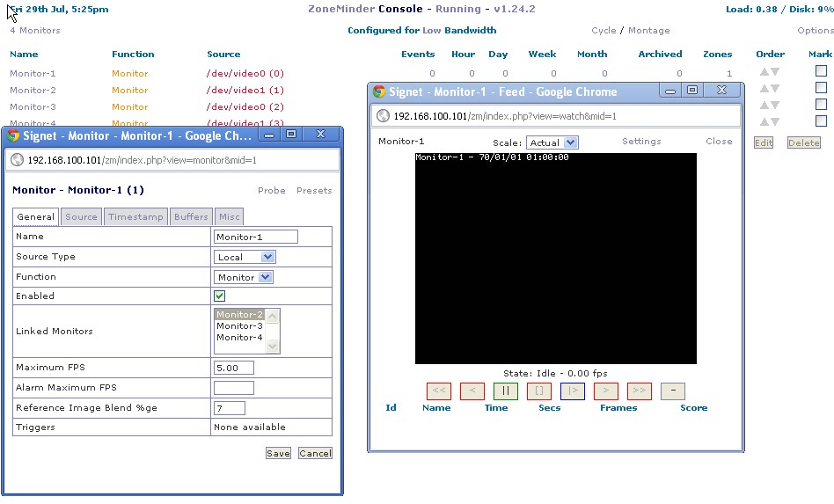834x504 pixels.
Task: Click globe icon in Monitor address bar
Action: tap(17, 160)
